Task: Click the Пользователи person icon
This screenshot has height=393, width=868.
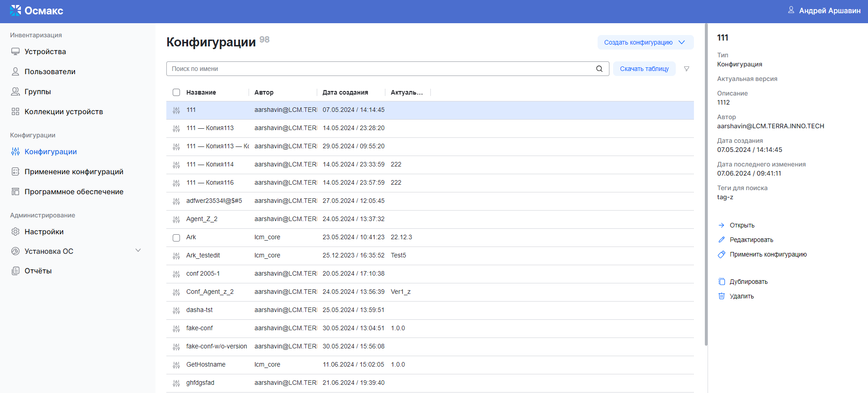Action: 15,71
